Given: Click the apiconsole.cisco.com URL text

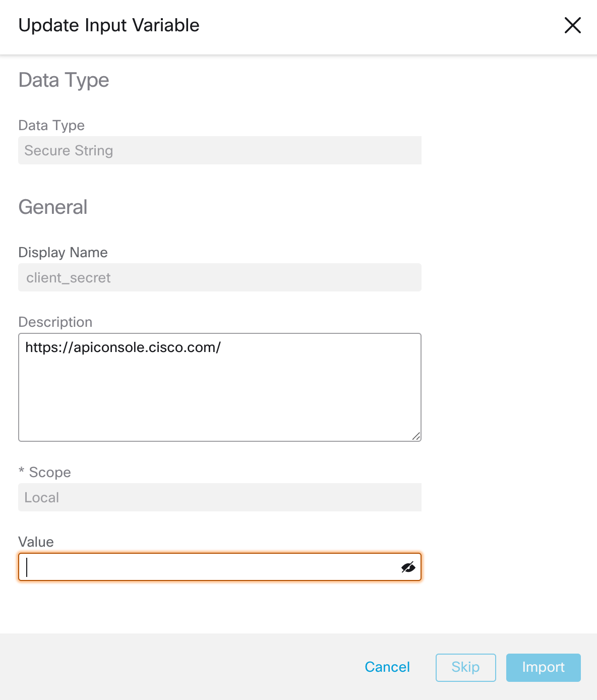Looking at the screenshot, I should point(123,347).
